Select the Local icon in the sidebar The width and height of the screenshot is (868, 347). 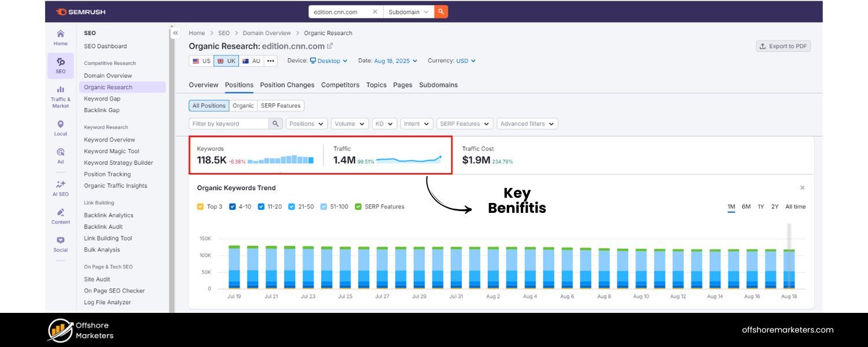[x=60, y=127]
